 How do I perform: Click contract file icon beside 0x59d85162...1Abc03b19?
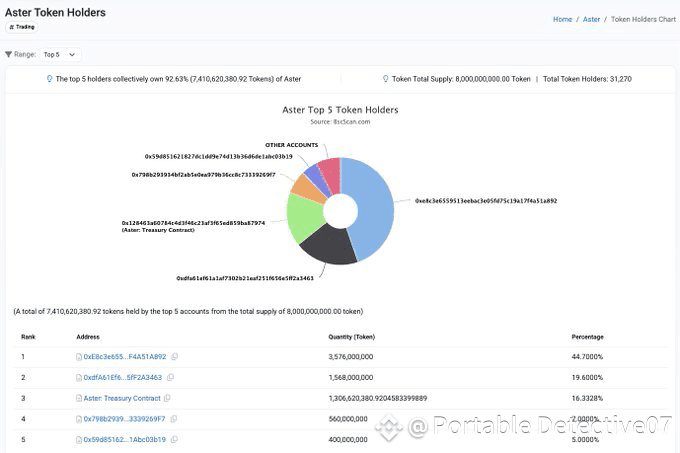coord(79,440)
